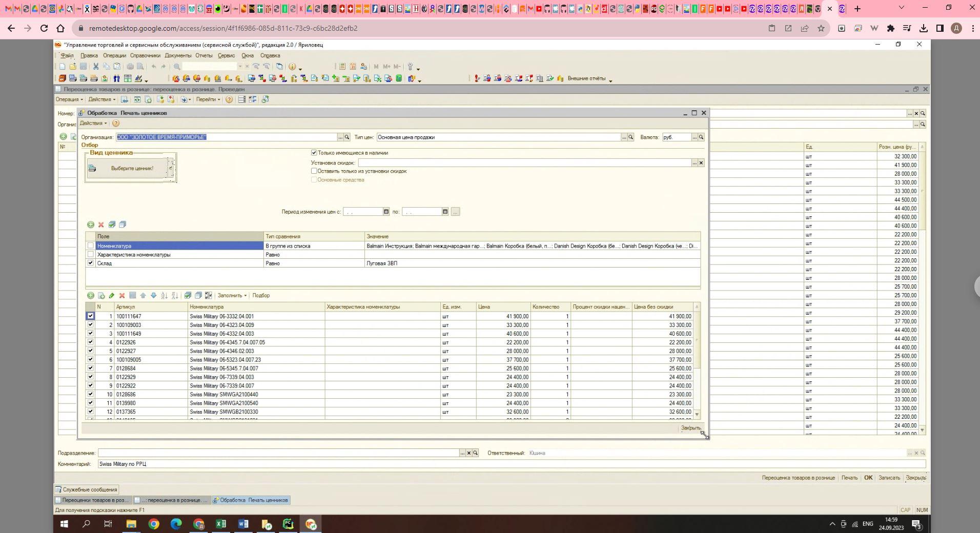Click Печать button in document footer
Image resolution: width=980 pixels, height=533 pixels.
[x=849, y=478]
